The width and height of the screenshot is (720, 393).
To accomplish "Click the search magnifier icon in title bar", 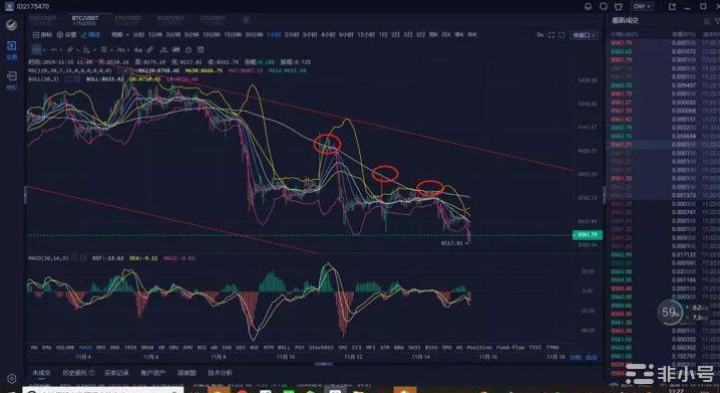I will [x=603, y=6].
